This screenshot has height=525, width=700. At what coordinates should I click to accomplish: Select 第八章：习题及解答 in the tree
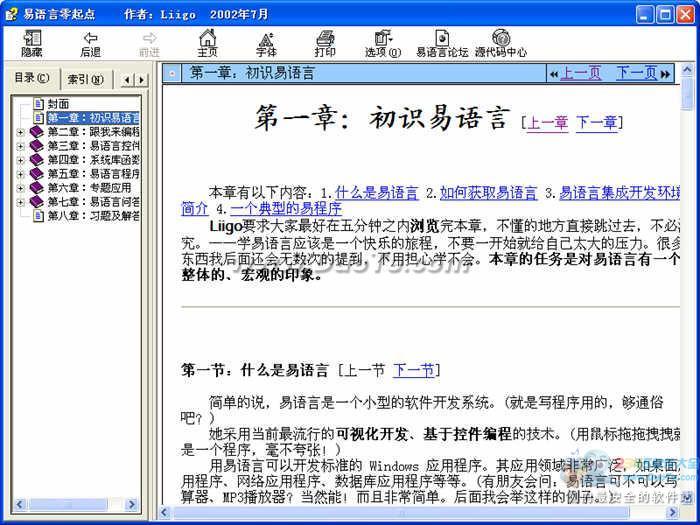coord(93,216)
